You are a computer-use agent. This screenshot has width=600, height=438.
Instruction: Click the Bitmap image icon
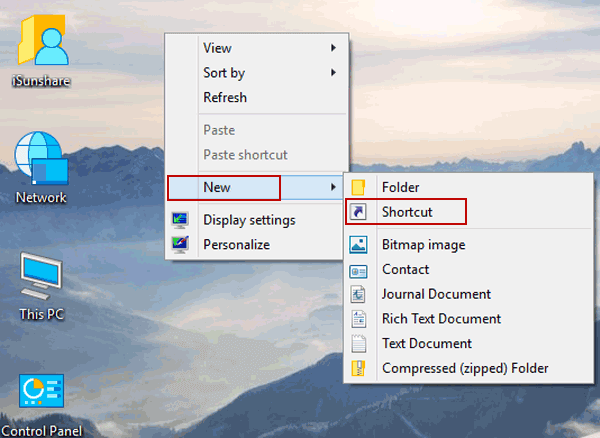pyautogui.click(x=359, y=244)
